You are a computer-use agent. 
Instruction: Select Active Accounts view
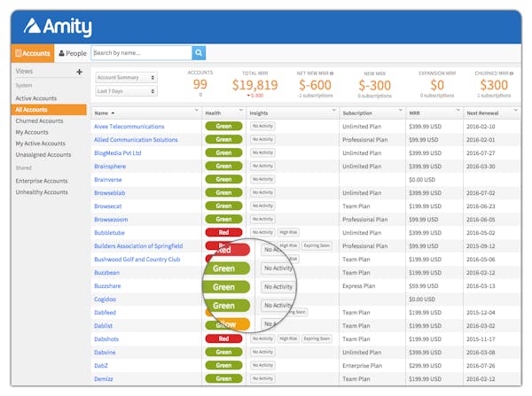pos(36,98)
